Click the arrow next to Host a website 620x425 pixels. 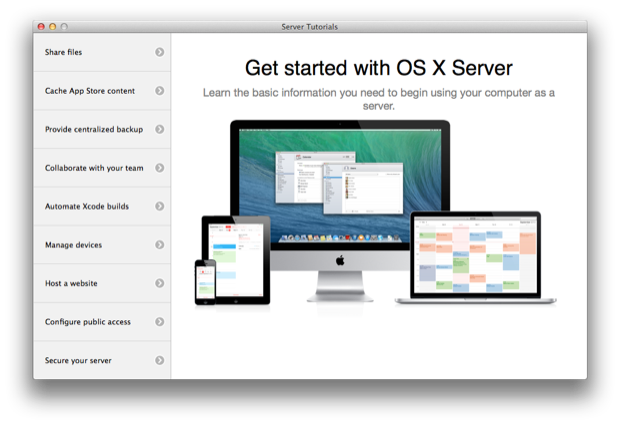pyautogui.click(x=159, y=283)
